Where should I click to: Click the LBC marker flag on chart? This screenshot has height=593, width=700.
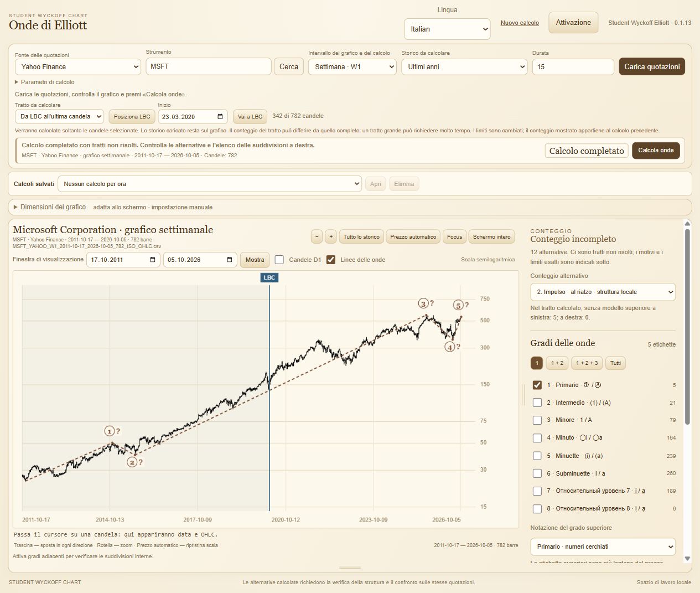[x=269, y=277]
